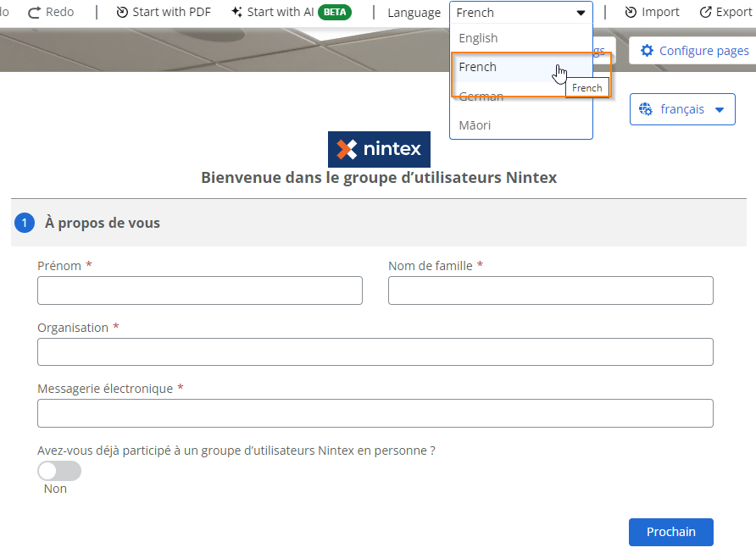756x553 pixels.
Task: Click the Nom de famille label
Action: pyautogui.click(x=431, y=266)
